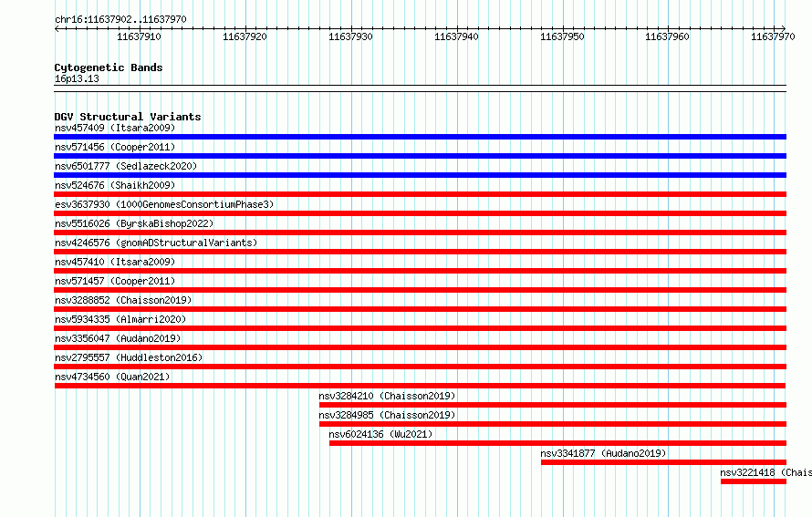The image size is (812, 517).
Task: Click the red bar under esv3637930
Action: pyautogui.click(x=420, y=213)
